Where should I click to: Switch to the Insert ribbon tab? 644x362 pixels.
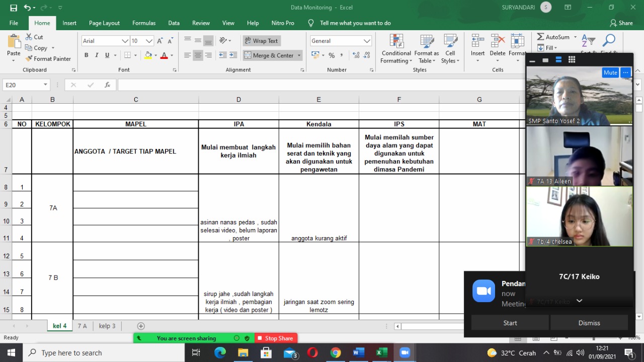[69, 23]
